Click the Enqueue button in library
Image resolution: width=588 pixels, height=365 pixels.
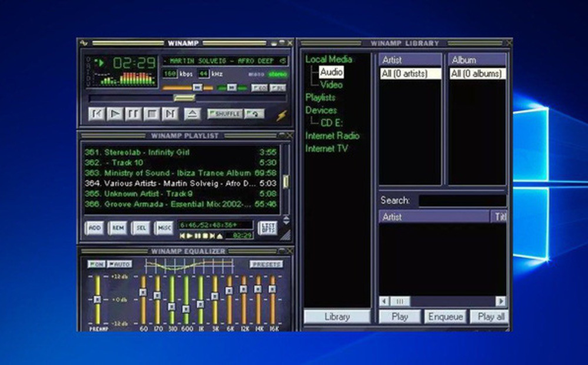coord(445,316)
